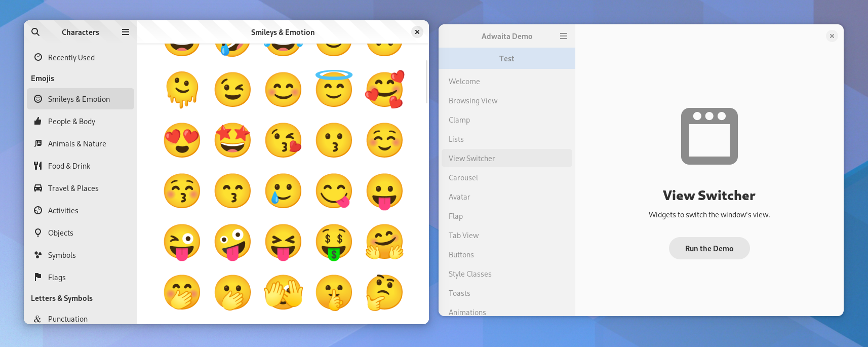
Task: Click the search icon in Characters
Action: click(35, 32)
